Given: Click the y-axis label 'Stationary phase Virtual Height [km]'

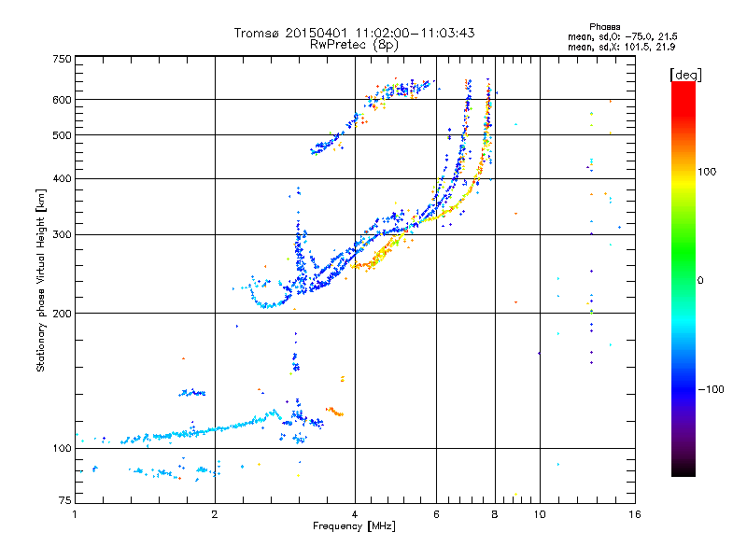Looking at the screenshot, I should pos(40,280).
